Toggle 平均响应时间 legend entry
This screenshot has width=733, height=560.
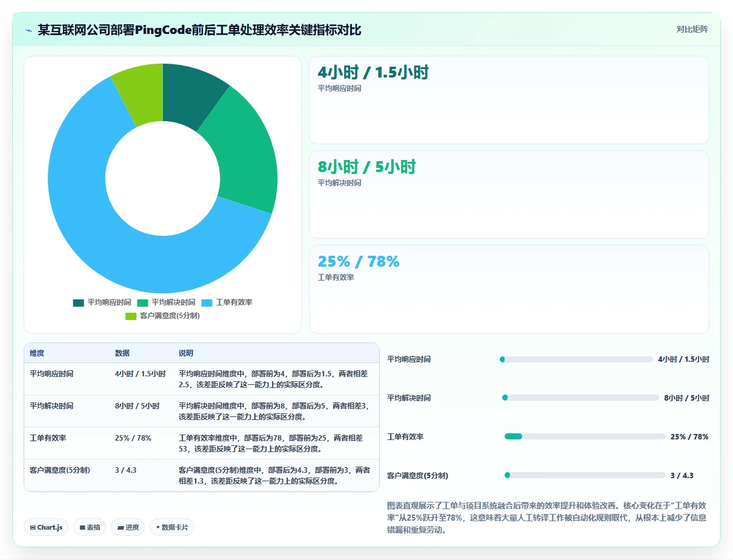tap(102, 302)
